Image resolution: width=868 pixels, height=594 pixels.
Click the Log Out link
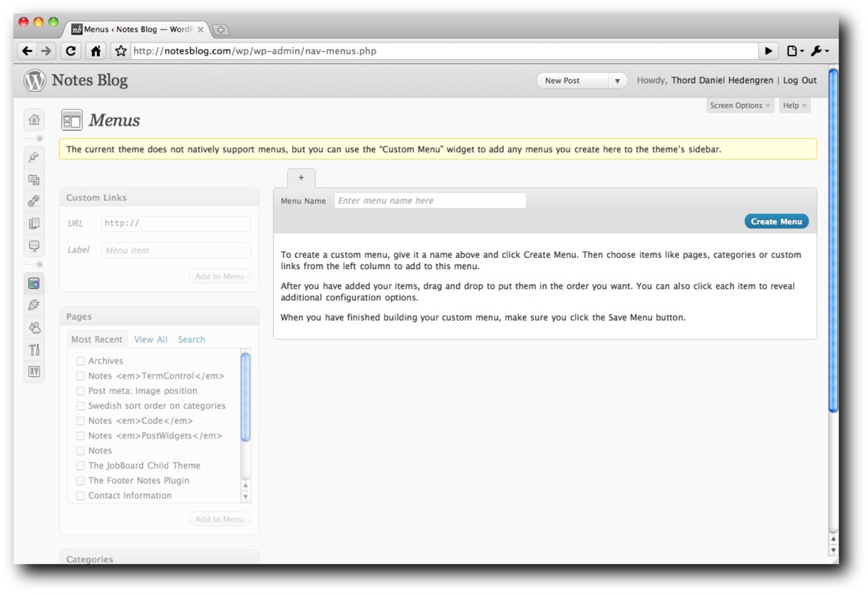click(x=800, y=80)
